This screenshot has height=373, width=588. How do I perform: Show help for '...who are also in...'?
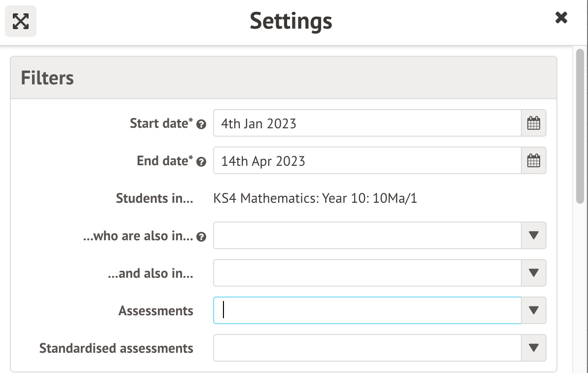(x=201, y=237)
